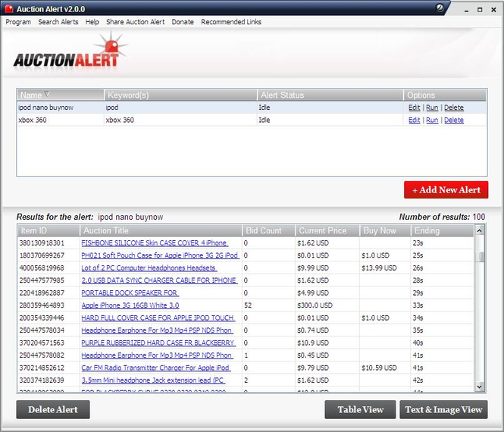Edit the xbox 360 alert
The height and width of the screenshot is (432, 504).
coord(415,120)
